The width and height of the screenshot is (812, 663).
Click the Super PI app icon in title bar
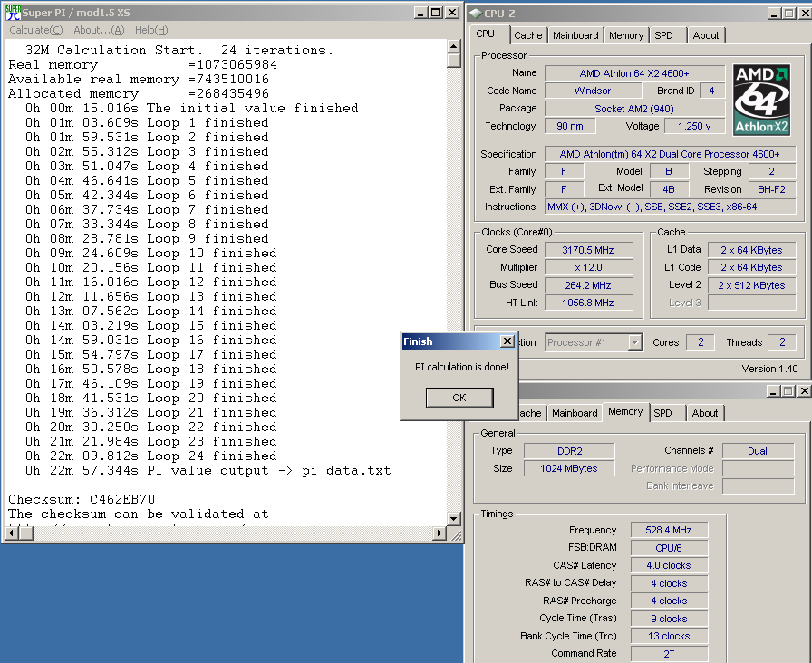coord(13,13)
